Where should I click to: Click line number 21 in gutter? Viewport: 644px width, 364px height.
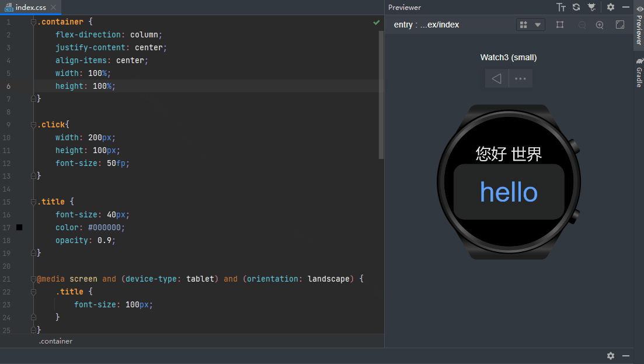[6, 279]
